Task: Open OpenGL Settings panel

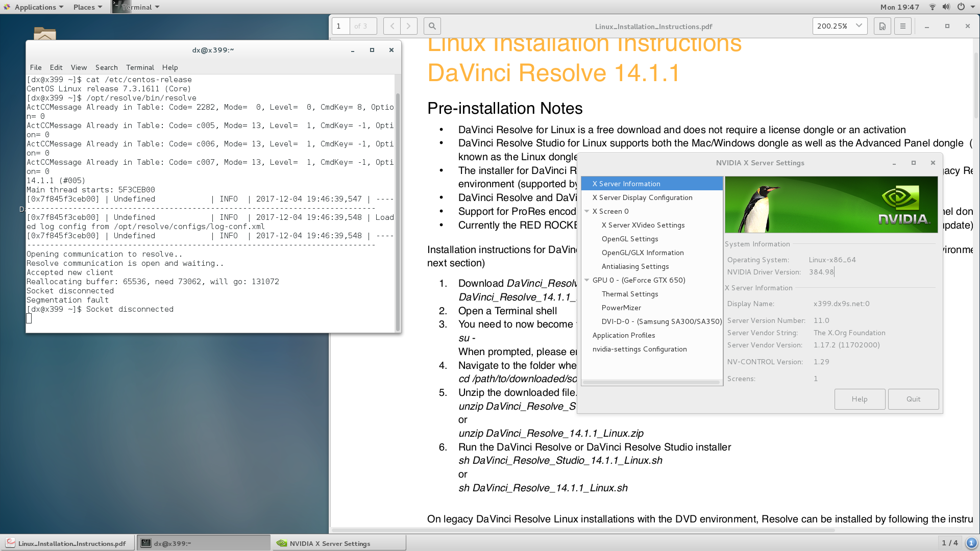Action: click(630, 238)
